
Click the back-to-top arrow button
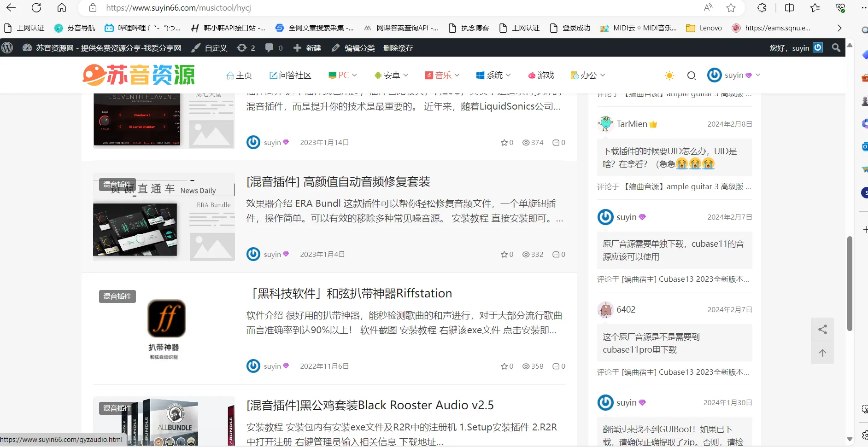(x=823, y=353)
